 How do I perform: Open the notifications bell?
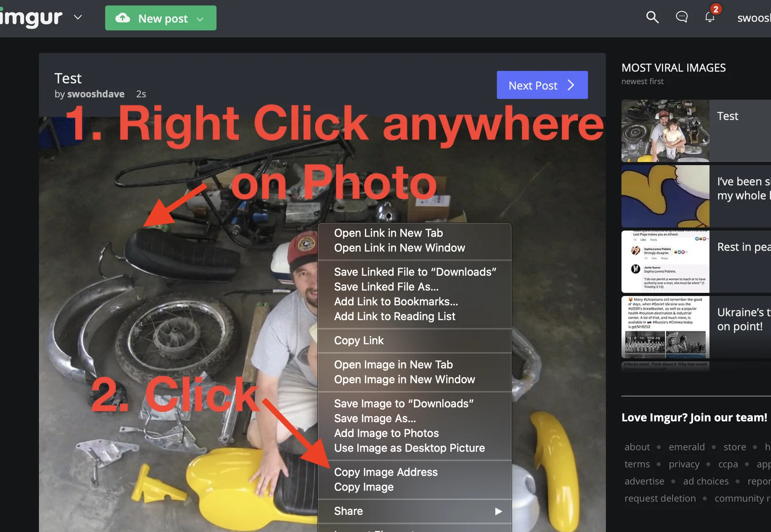pyautogui.click(x=710, y=17)
